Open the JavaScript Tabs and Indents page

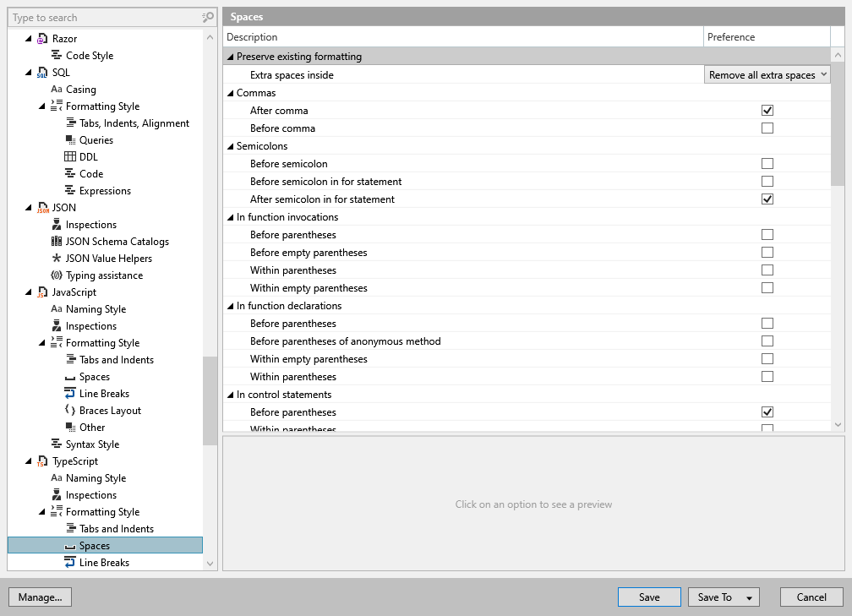pyautogui.click(x=117, y=360)
